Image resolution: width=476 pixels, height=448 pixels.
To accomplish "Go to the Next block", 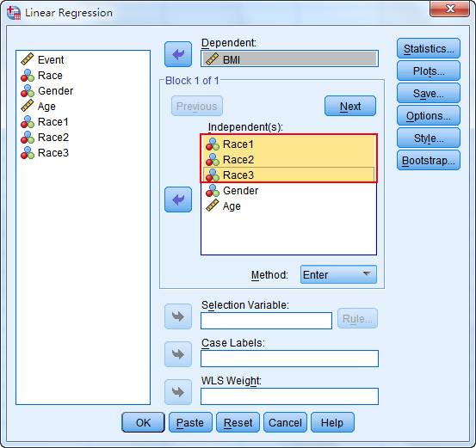I will [350, 106].
